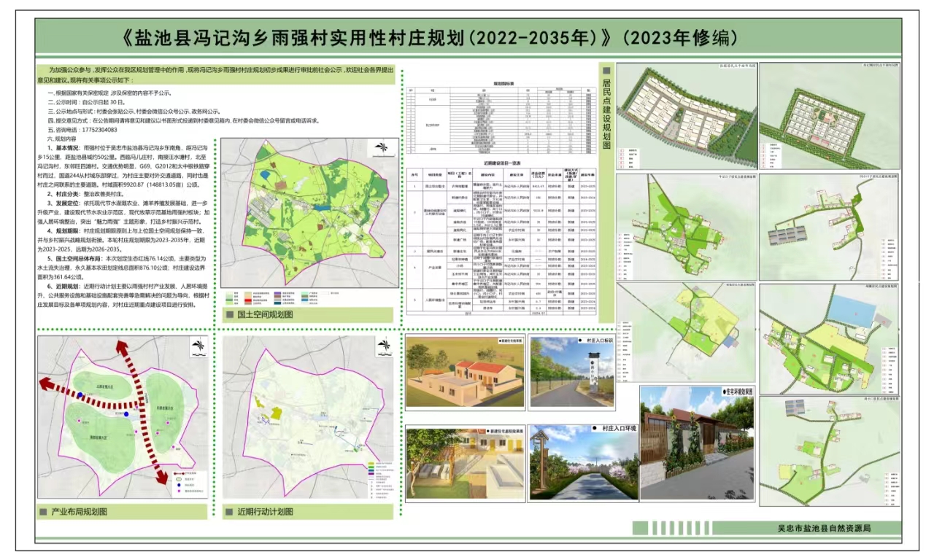This screenshot has height=560, width=934.
Task: Click the 近期建设项目一览表 table title
Action: pyautogui.click(x=504, y=164)
